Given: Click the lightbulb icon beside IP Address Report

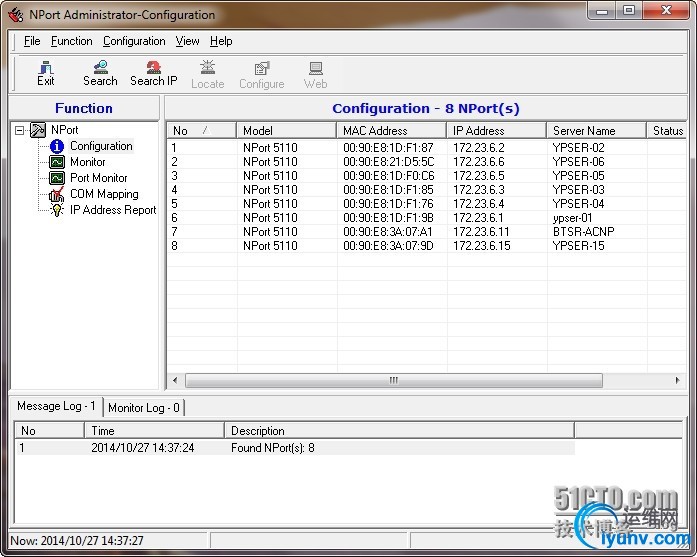Looking at the screenshot, I should [57, 210].
